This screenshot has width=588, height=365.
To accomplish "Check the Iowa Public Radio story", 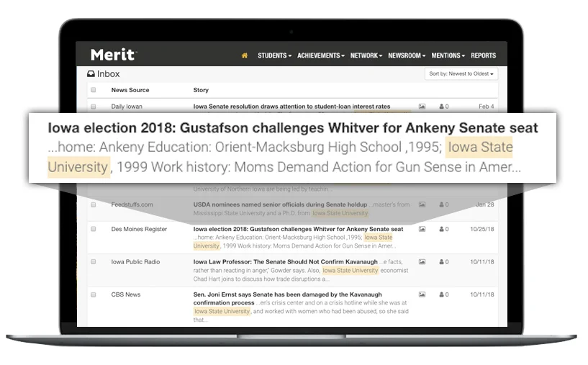I will [94, 261].
